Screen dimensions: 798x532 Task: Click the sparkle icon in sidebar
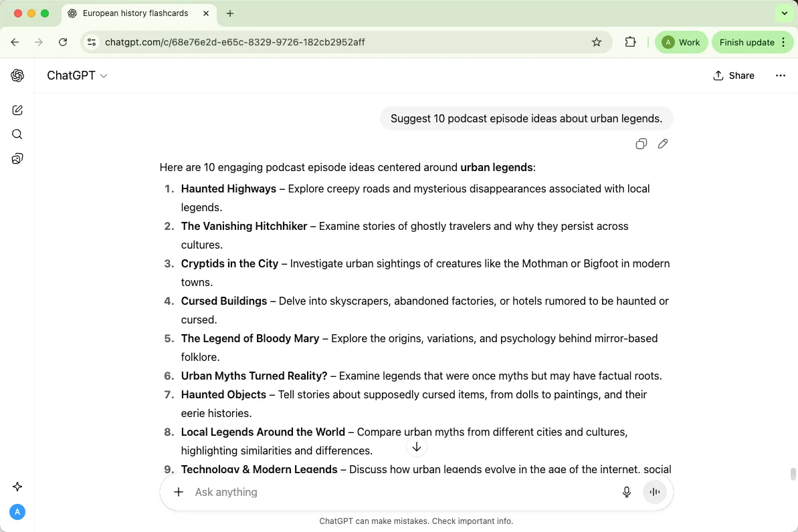pyautogui.click(x=17, y=487)
